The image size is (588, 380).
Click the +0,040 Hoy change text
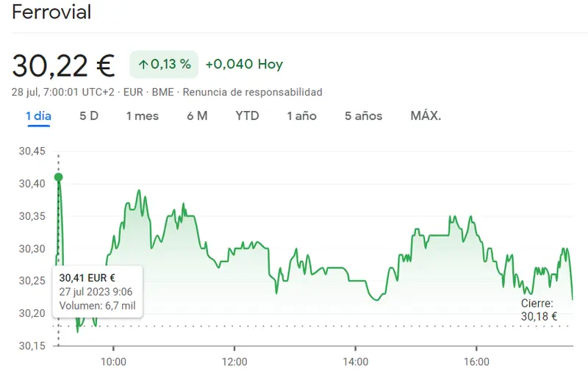tap(244, 65)
